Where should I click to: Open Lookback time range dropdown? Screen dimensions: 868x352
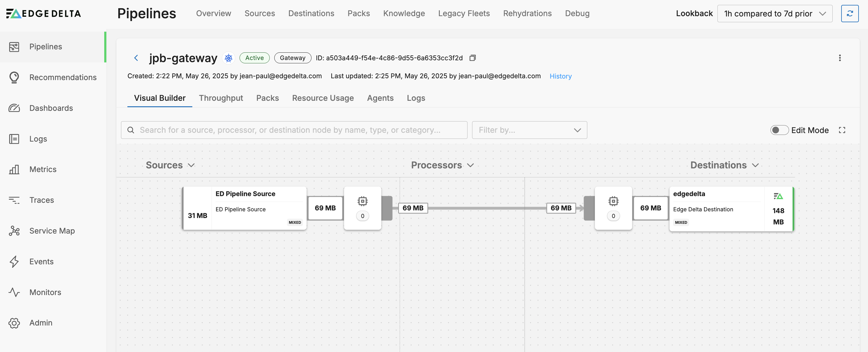[x=775, y=13]
